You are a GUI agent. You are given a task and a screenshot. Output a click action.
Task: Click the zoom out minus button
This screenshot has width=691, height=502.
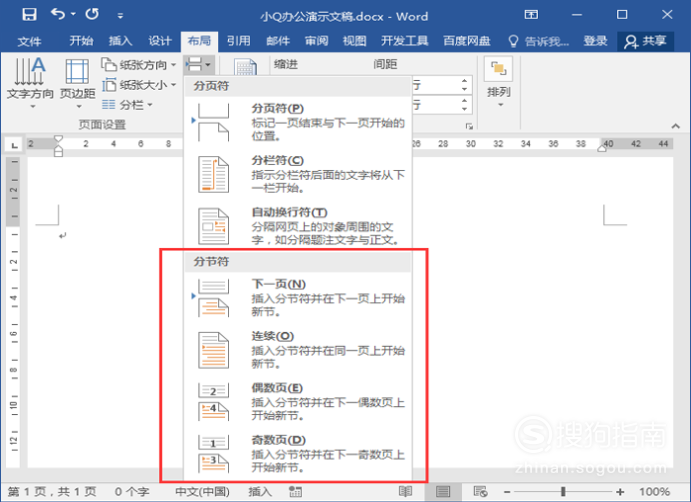coord(507,492)
